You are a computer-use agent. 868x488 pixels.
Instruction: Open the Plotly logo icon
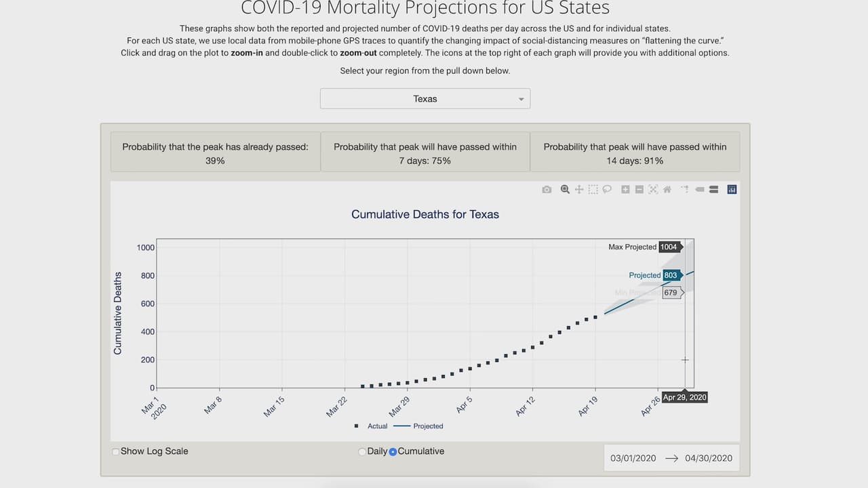pos(732,190)
